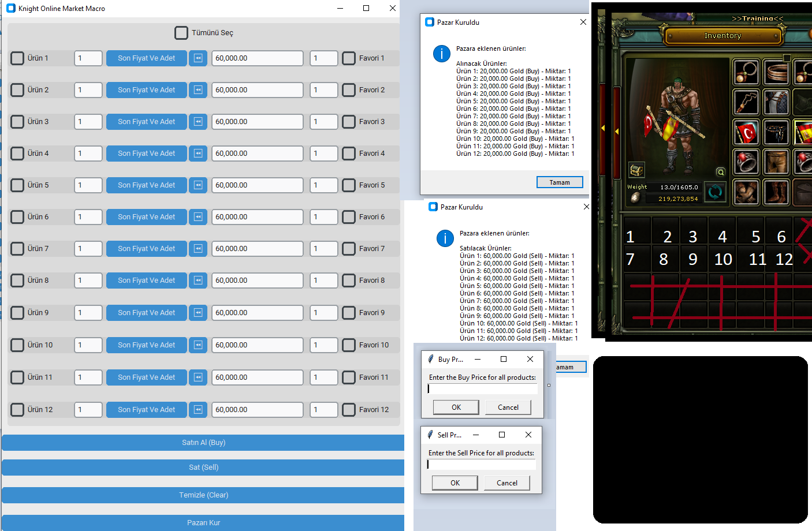This screenshot has width=812, height=531.
Task: Click the arrow icon button in Ürün 3 row
Action: [198, 122]
